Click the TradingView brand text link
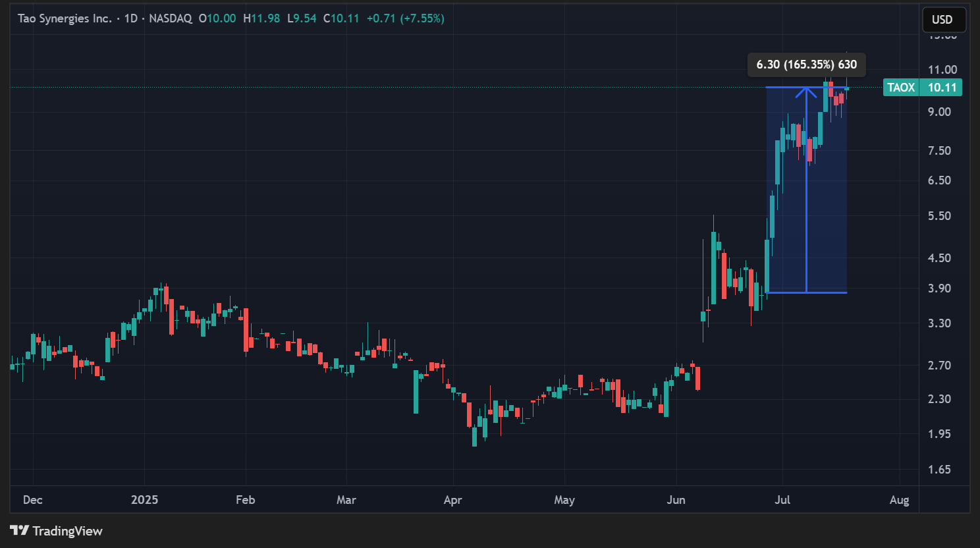 click(67, 531)
